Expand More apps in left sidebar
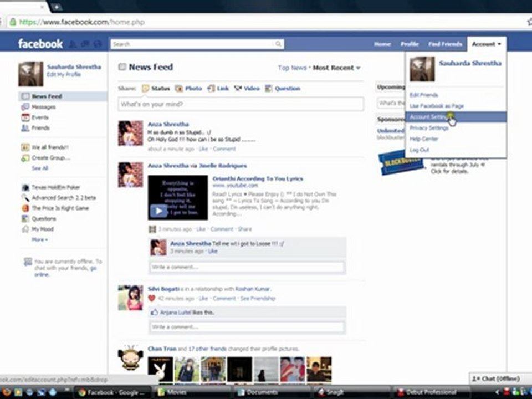Screen dimensions: 532x399 40,239
